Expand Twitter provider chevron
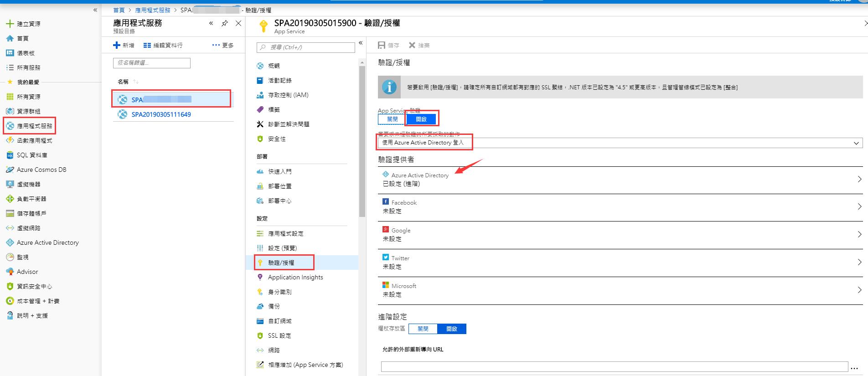868x376 pixels. 859,262
